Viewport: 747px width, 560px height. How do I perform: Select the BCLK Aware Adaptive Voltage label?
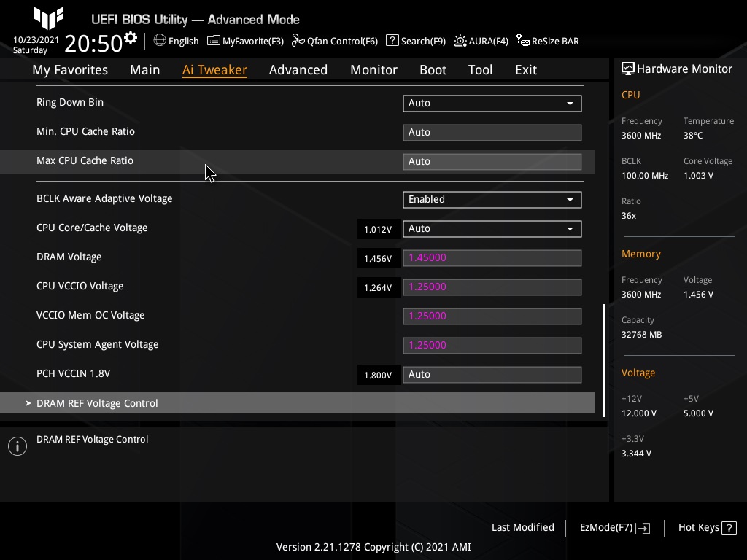click(x=104, y=198)
